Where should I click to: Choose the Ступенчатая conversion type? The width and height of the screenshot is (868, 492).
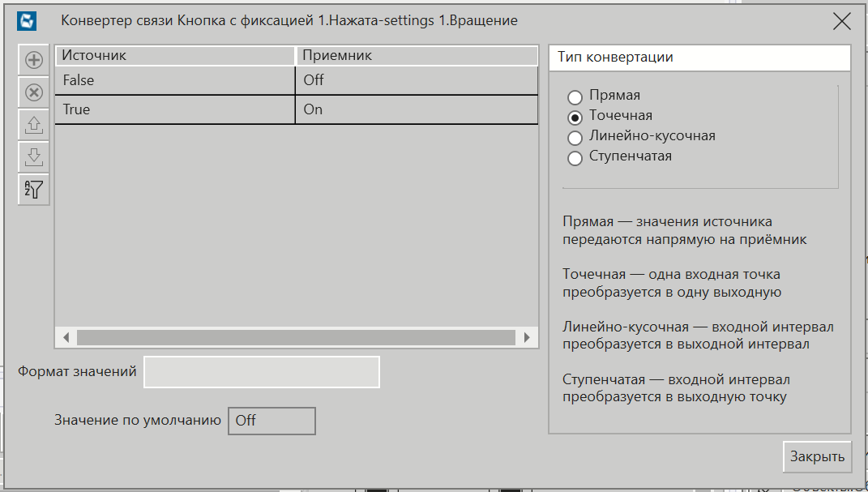pyautogui.click(x=575, y=158)
